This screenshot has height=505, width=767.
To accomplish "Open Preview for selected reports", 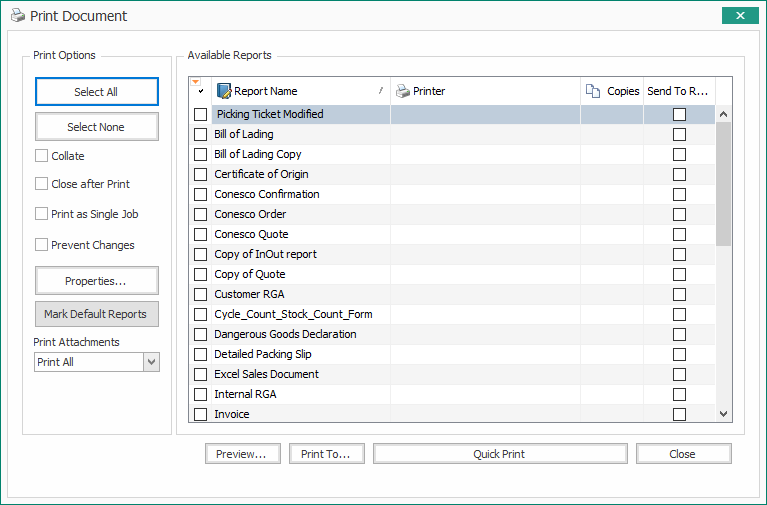I will coord(242,454).
